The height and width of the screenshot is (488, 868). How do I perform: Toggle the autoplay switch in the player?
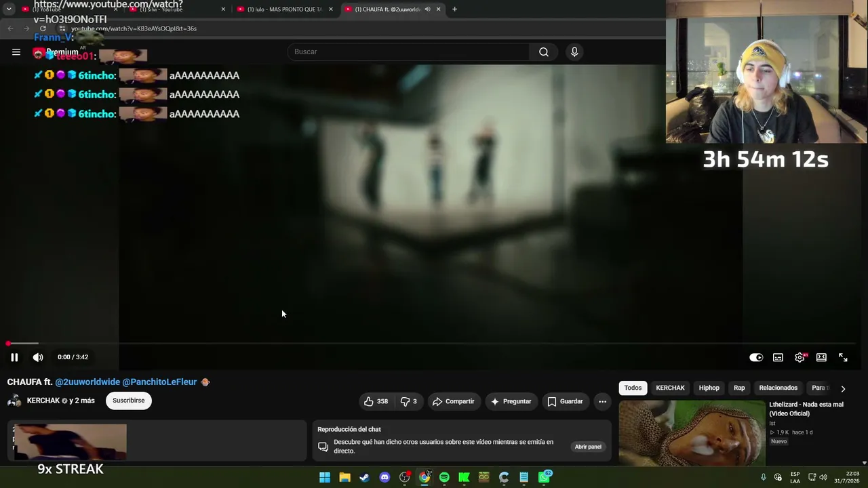756,357
